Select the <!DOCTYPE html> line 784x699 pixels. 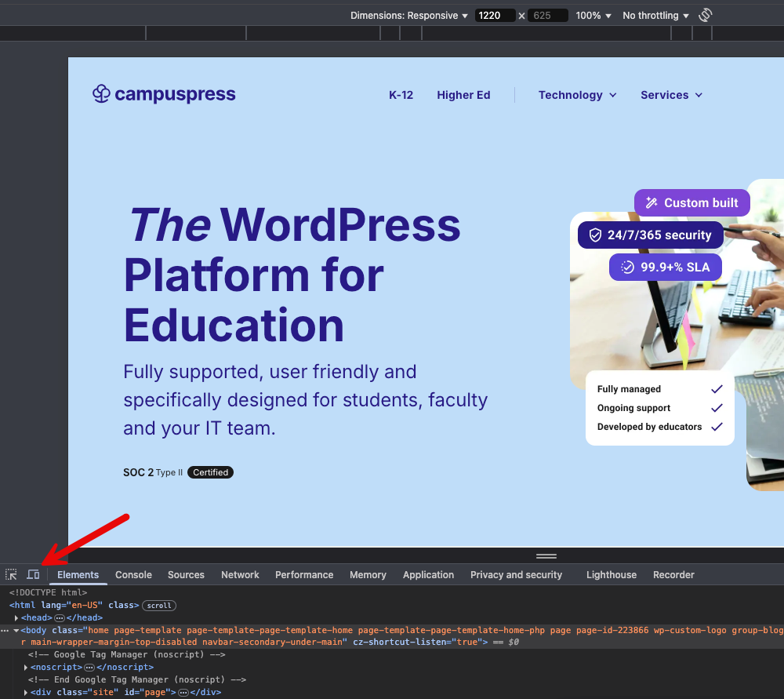click(48, 593)
